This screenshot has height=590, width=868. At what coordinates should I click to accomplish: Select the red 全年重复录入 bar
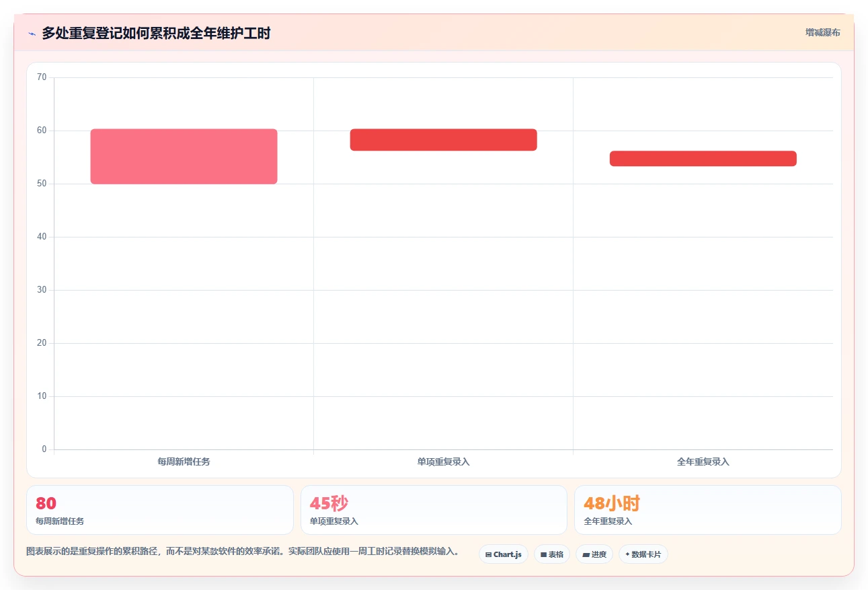[x=703, y=159]
